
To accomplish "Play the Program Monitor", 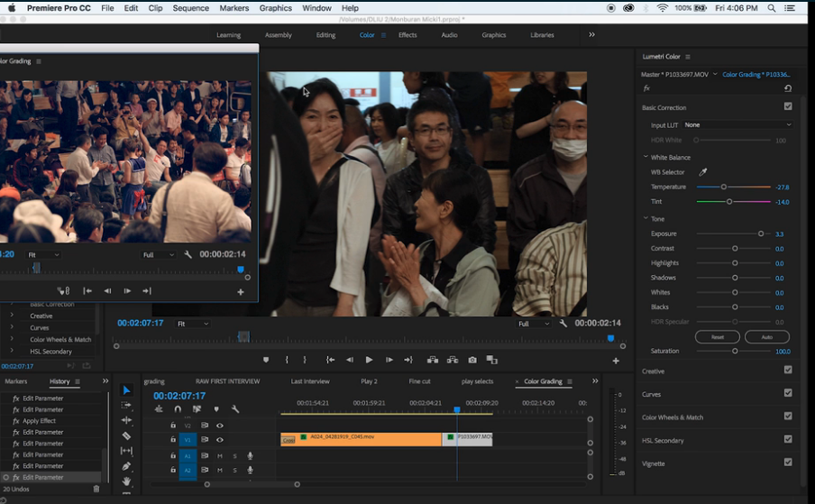I will tap(369, 360).
